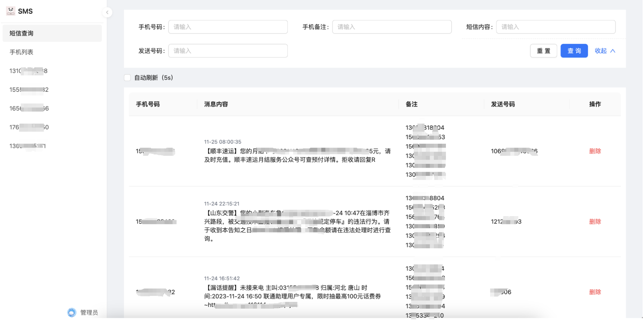Image resolution: width=644 pixels, height=321 pixels.
Task: Focus the 发送号码 input field
Action: coord(228,51)
